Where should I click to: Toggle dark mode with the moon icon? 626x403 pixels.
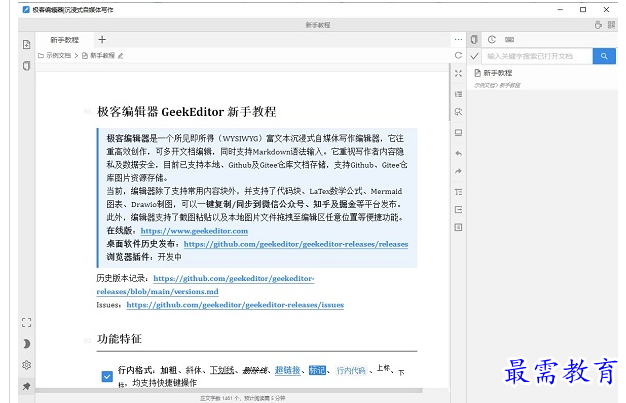[x=26, y=343]
